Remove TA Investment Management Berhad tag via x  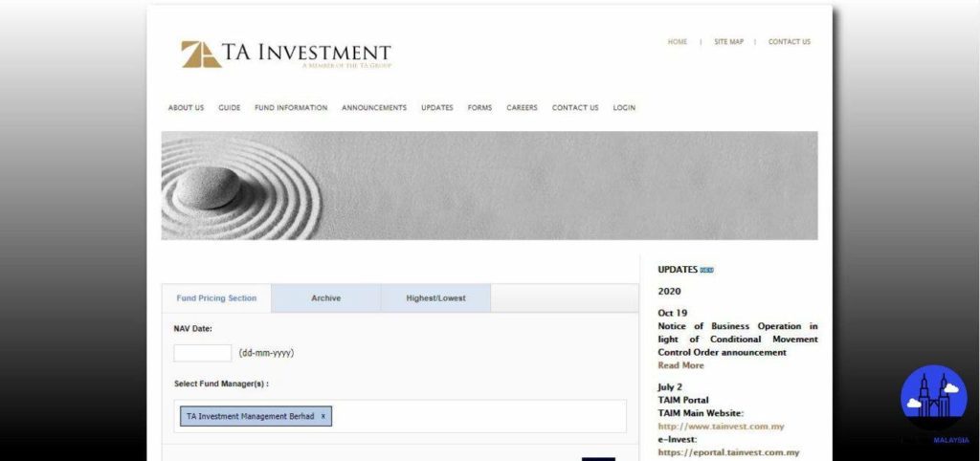[x=323, y=417]
